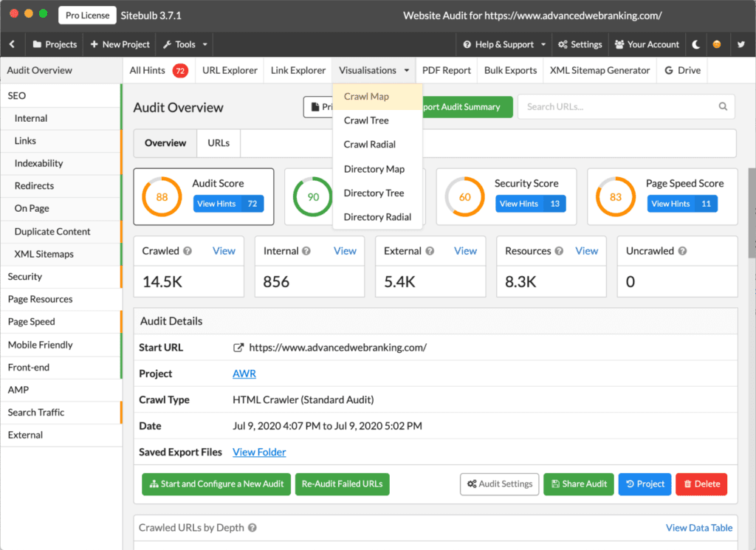Click View link in Resources card

point(586,251)
